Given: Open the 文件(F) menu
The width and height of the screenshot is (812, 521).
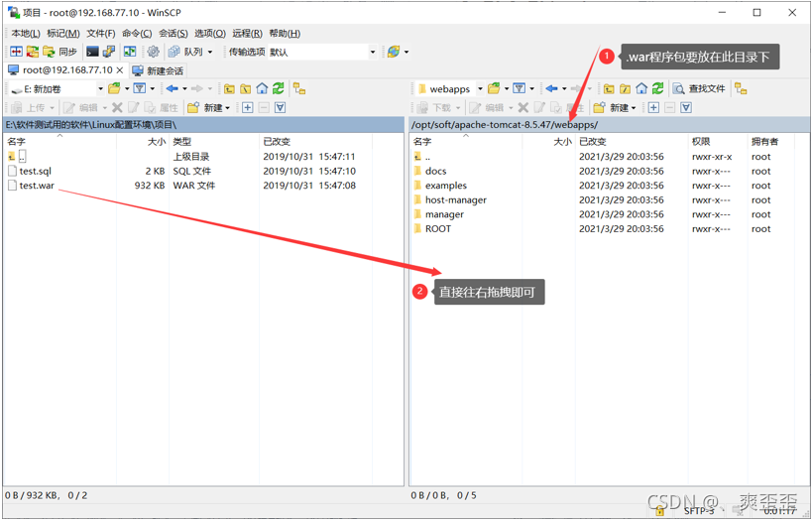Looking at the screenshot, I should point(101,33).
